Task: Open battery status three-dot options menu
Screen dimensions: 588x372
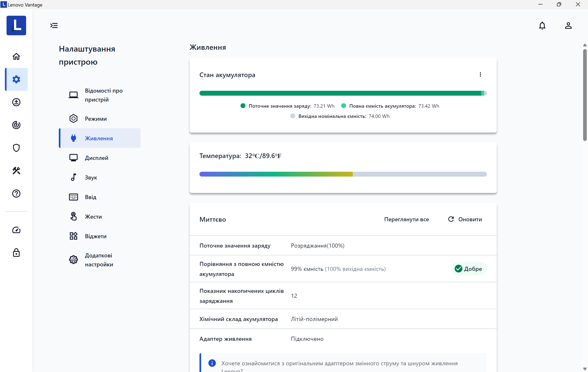Action: click(480, 75)
